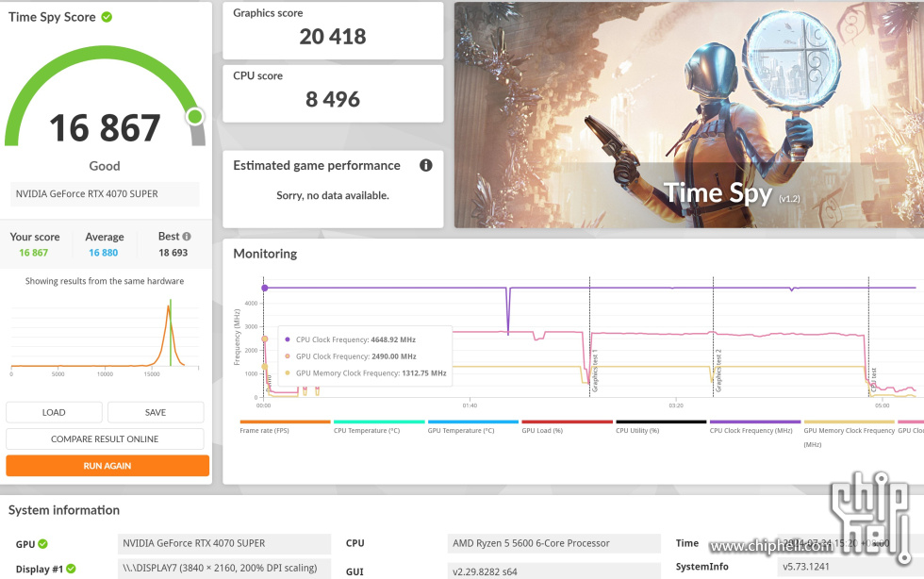Click the 03:20 time label on the chart

tap(676, 405)
